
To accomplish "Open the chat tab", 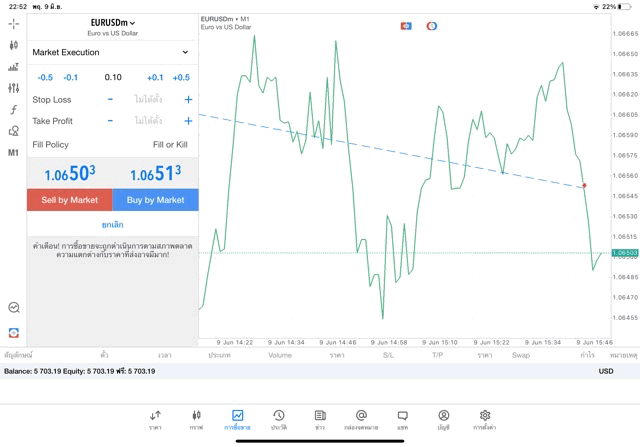I will click(x=402, y=420).
